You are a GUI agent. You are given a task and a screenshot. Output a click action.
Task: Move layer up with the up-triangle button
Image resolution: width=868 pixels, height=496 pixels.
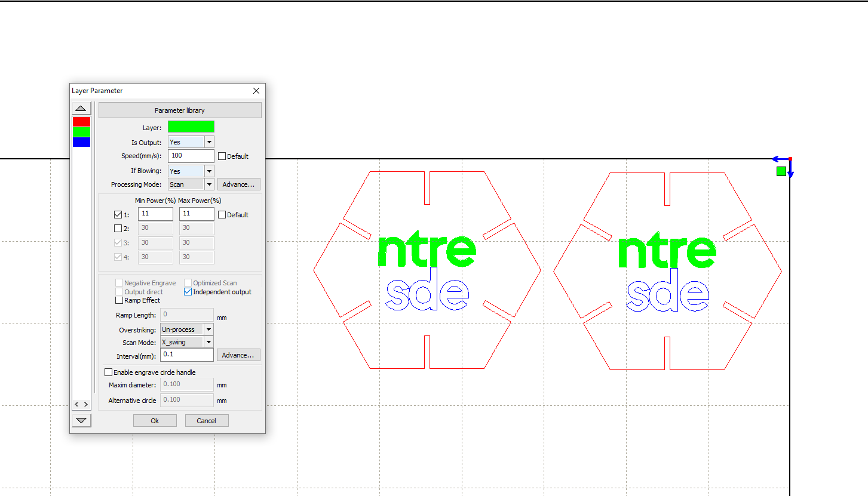click(81, 108)
